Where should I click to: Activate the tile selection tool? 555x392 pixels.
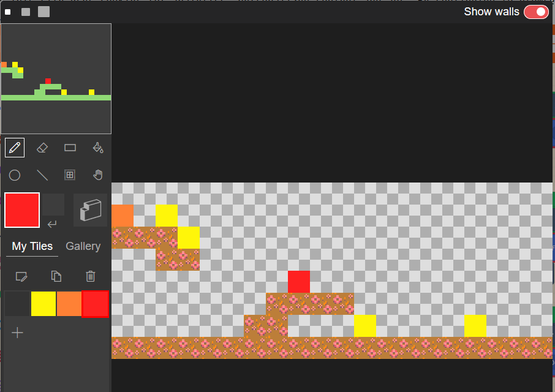[69, 175]
